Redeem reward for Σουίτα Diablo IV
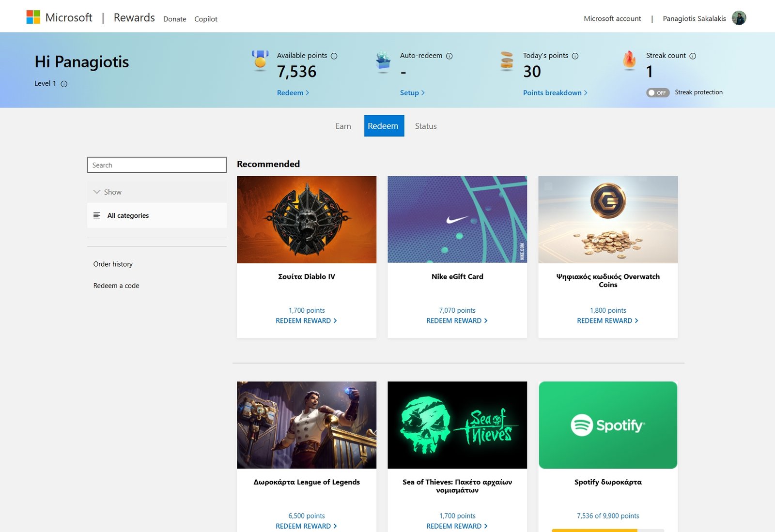This screenshot has width=775, height=532. pyautogui.click(x=306, y=320)
